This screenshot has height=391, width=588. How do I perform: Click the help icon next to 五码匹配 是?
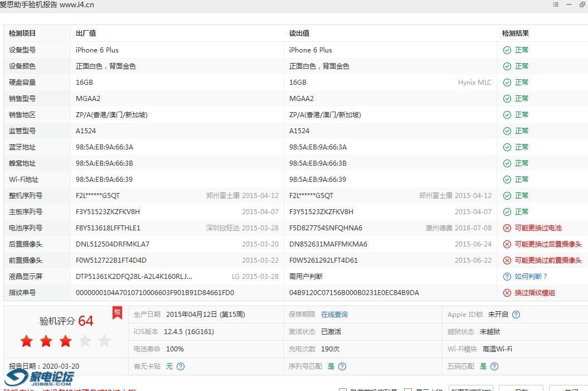(x=494, y=366)
